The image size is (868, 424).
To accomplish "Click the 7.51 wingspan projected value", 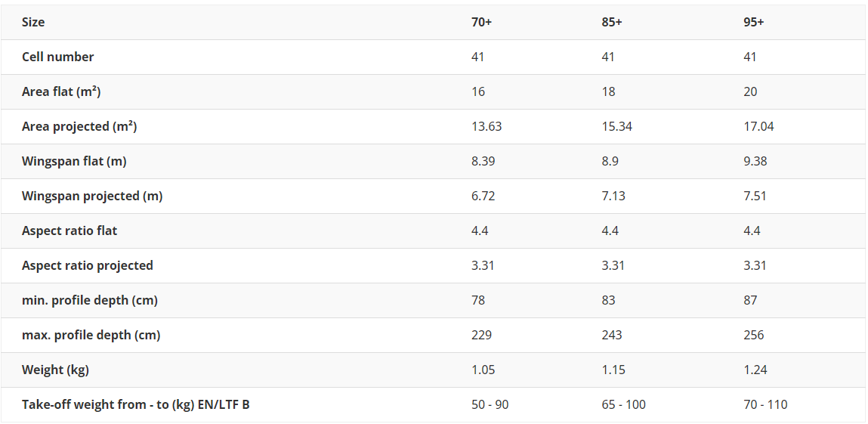I will (x=755, y=197).
